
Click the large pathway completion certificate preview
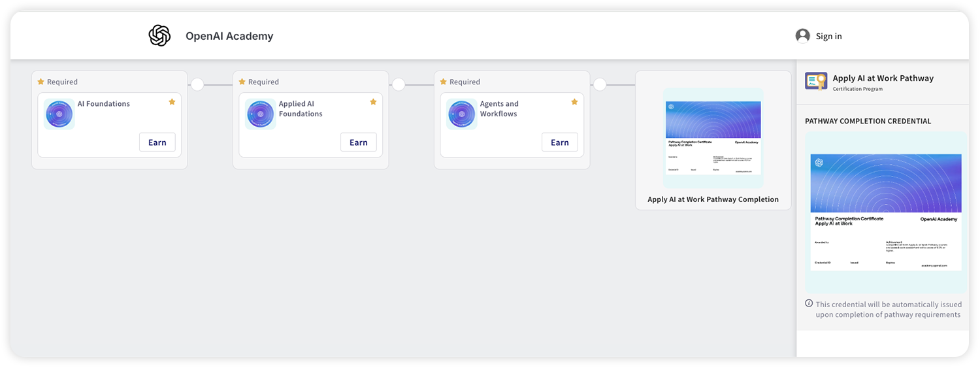click(885, 212)
